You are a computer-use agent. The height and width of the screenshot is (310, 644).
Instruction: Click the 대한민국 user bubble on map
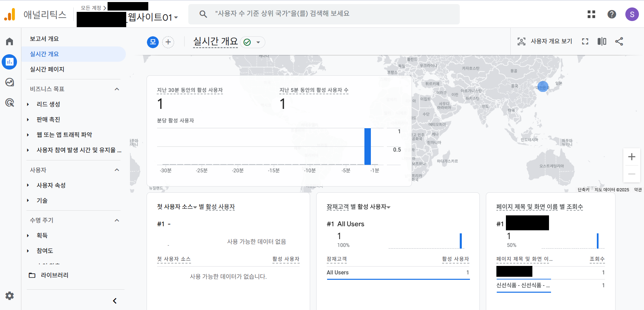tap(543, 86)
